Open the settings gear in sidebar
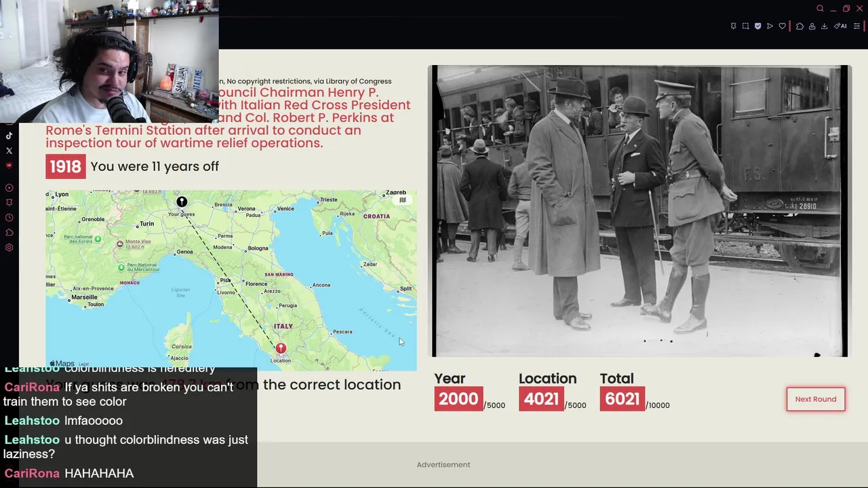This screenshot has width=868, height=488. pyautogui.click(x=9, y=247)
